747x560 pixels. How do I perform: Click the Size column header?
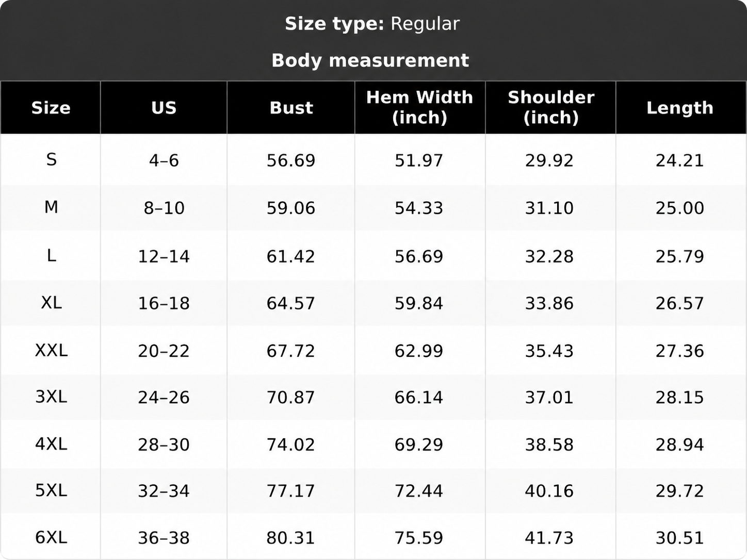51,108
